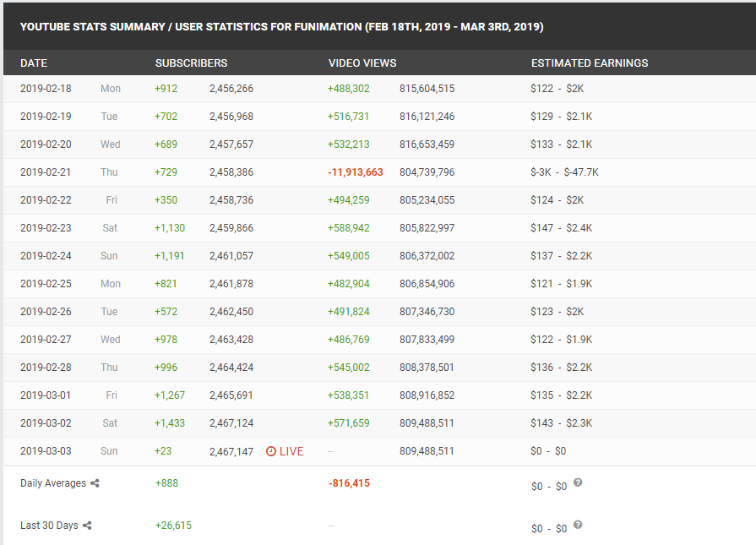Click Last 30 Days subscribers +26,615

click(x=173, y=526)
